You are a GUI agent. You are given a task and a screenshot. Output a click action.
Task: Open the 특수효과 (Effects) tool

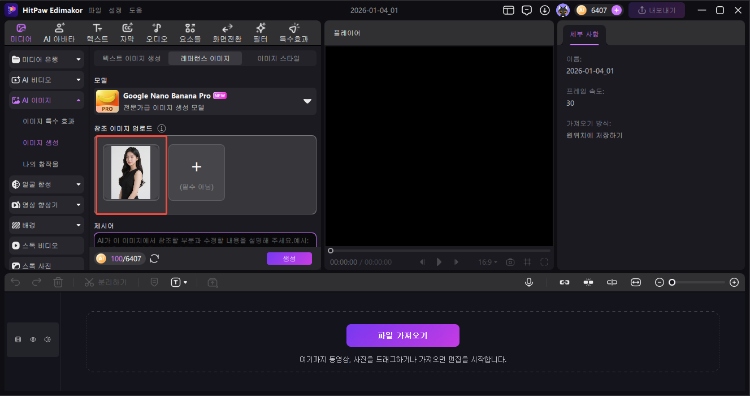coord(294,33)
